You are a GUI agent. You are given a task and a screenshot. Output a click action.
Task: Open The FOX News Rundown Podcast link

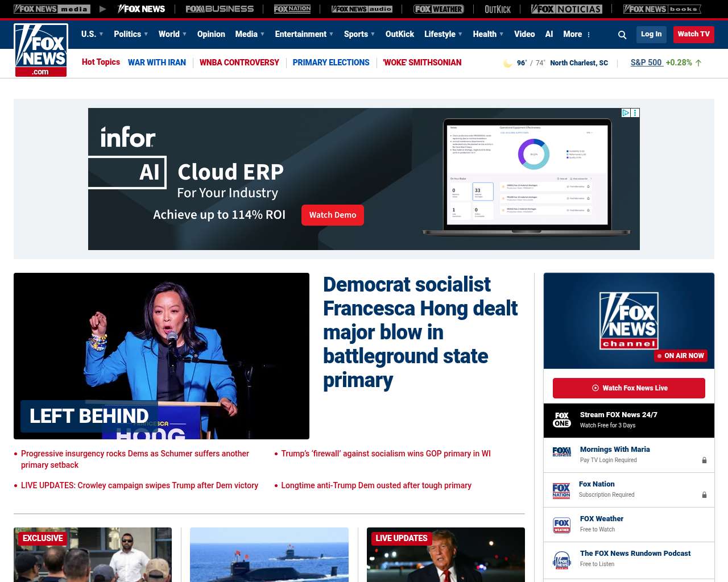coord(635,554)
